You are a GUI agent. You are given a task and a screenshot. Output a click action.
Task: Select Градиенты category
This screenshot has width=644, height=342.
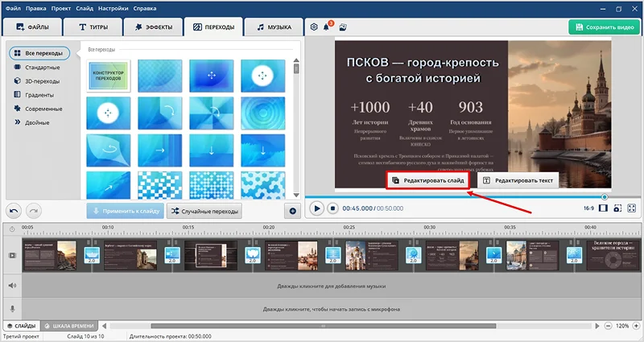click(x=35, y=95)
